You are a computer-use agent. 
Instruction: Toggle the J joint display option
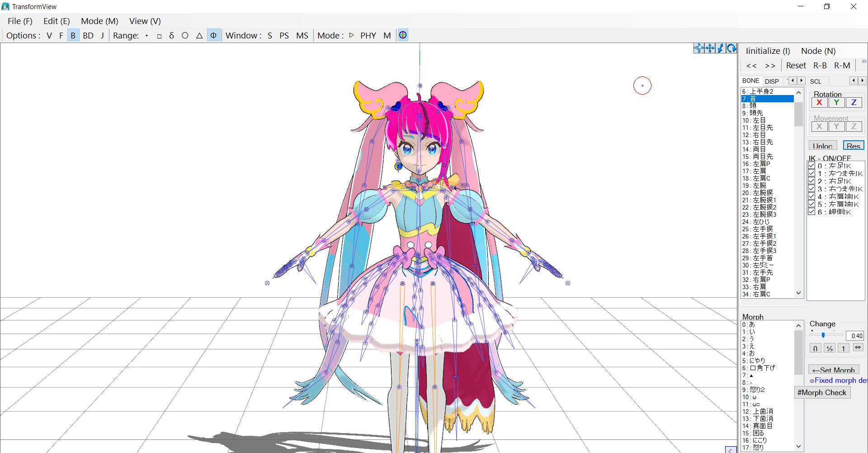click(x=102, y=35)
